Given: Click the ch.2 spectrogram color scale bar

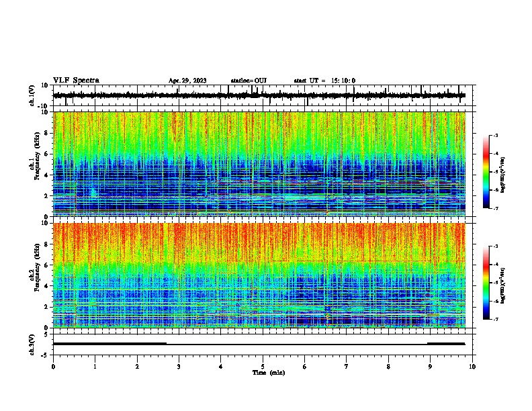Looking at the screenshot, I should pos(486,283).
